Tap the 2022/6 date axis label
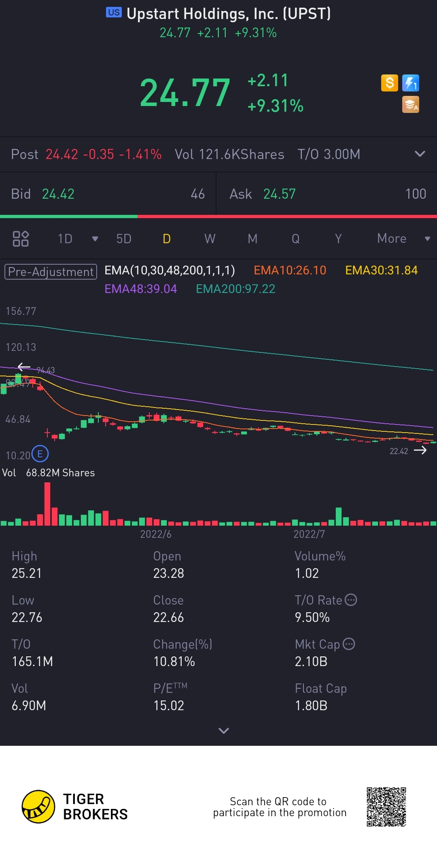The height and width of the screenshot is (868, 437). 156,534
